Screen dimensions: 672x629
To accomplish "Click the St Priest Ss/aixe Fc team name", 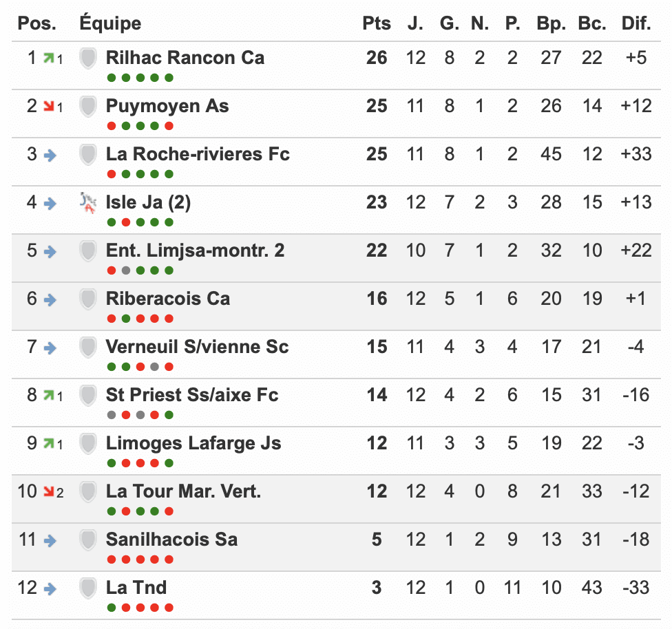I will tap(192, 395).
